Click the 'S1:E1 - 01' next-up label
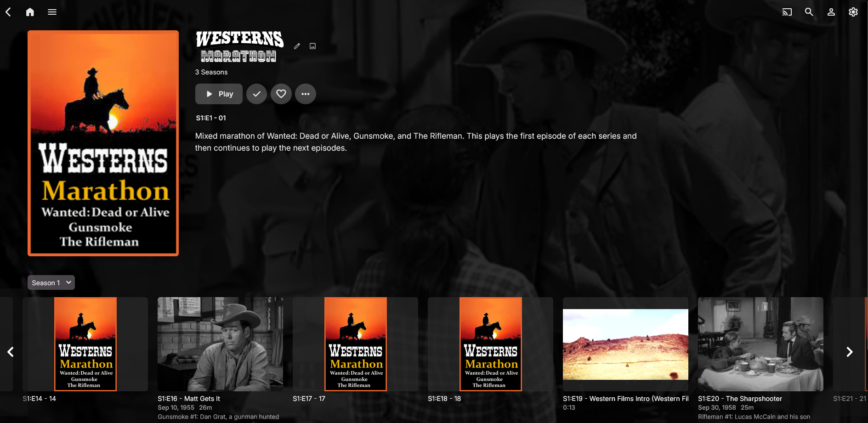The image size is (868, 423). click(211, 118)
